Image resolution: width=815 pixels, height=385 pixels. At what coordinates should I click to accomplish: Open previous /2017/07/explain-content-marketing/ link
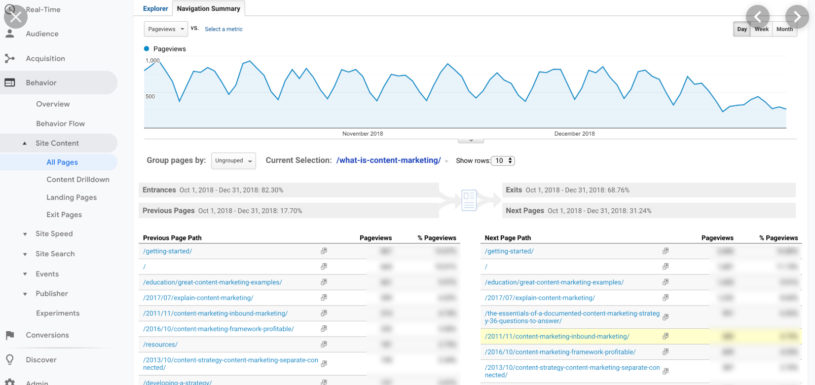coord(198,298)
